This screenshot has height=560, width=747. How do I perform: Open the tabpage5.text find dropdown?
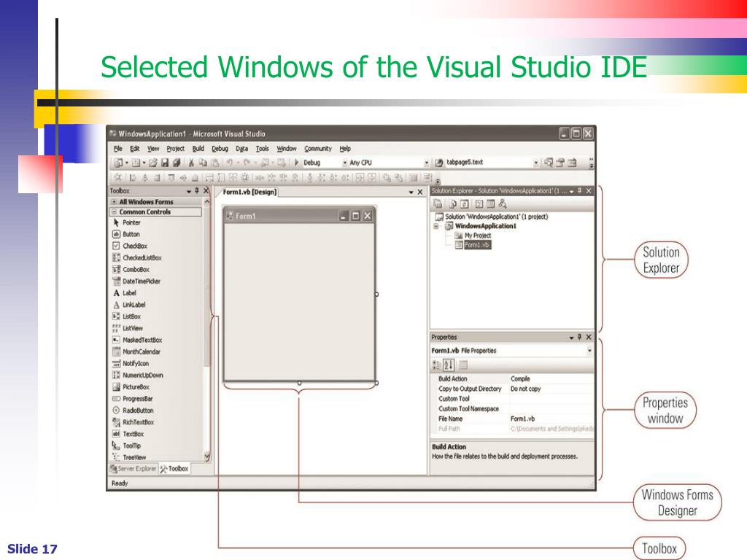(x=536, y=163)
